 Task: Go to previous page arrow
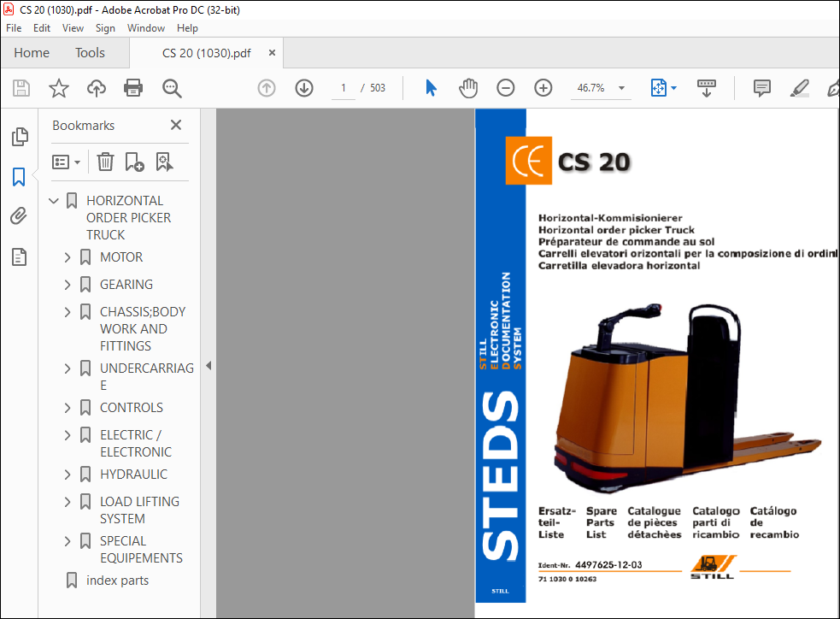[x=267, y=88]
